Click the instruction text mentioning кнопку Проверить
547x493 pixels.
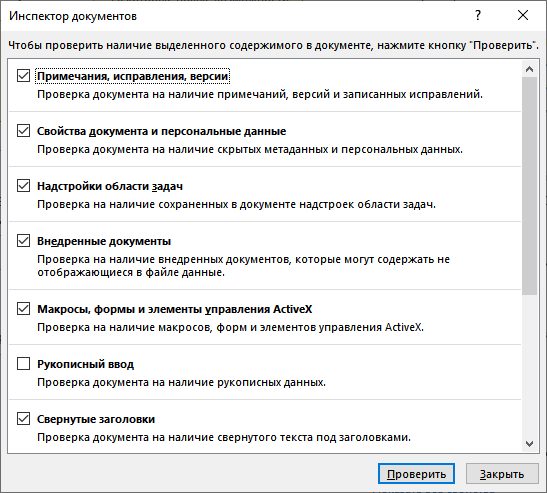274,45
